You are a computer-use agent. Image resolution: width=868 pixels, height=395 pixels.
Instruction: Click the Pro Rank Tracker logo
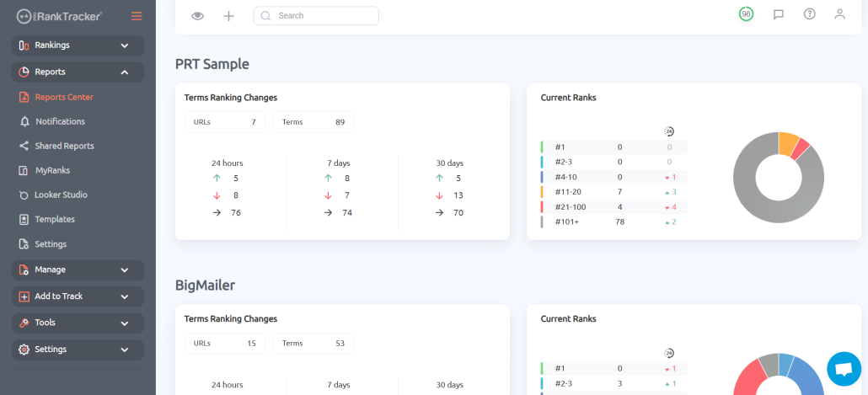59,16
